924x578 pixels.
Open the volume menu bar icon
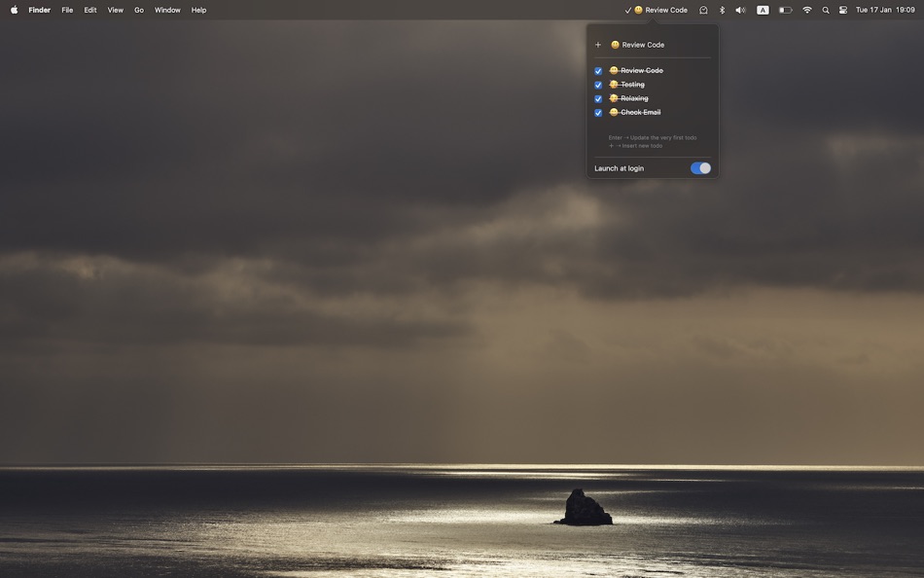(x=741, y=10)
